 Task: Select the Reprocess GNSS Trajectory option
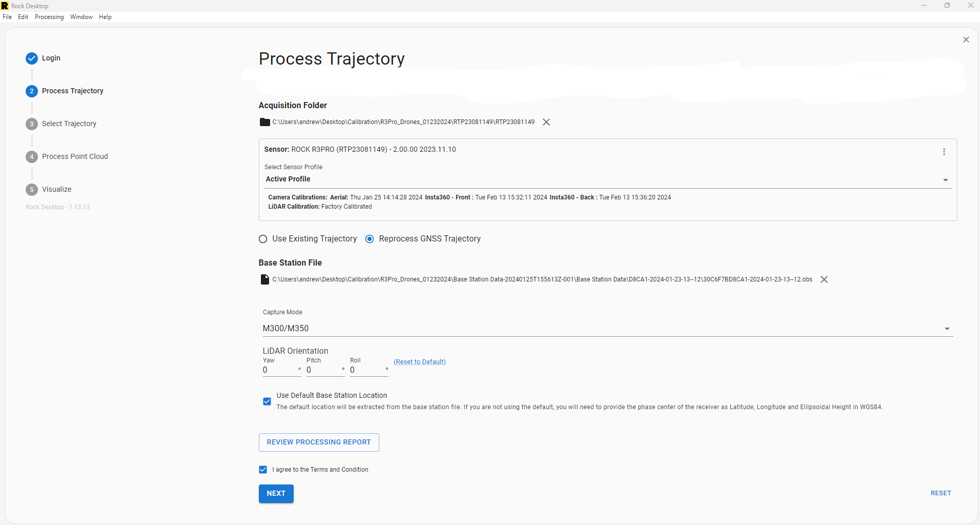tap(370, 239)
